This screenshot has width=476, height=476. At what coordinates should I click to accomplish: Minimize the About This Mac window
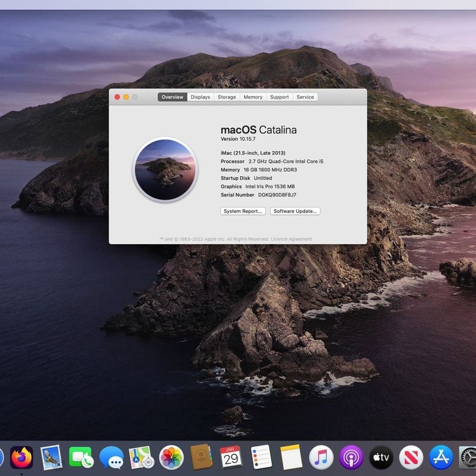coord(126,97)
